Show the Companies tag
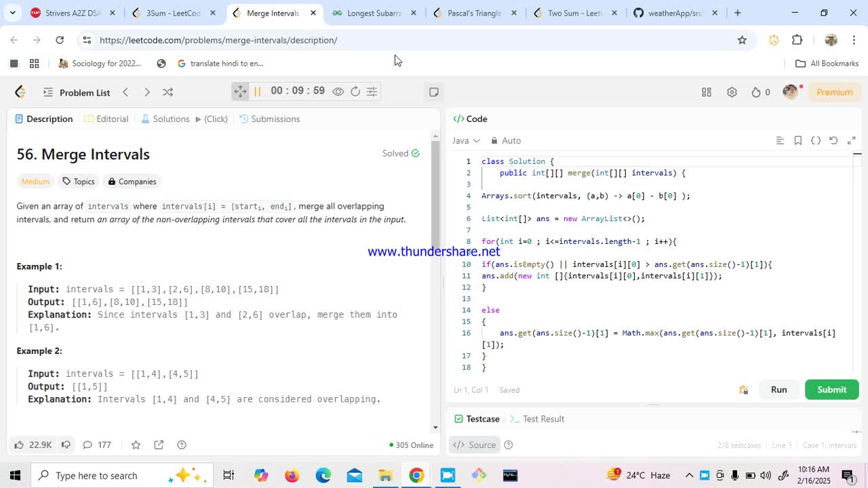This screenshot has width=868, height=488. (132, 182)
